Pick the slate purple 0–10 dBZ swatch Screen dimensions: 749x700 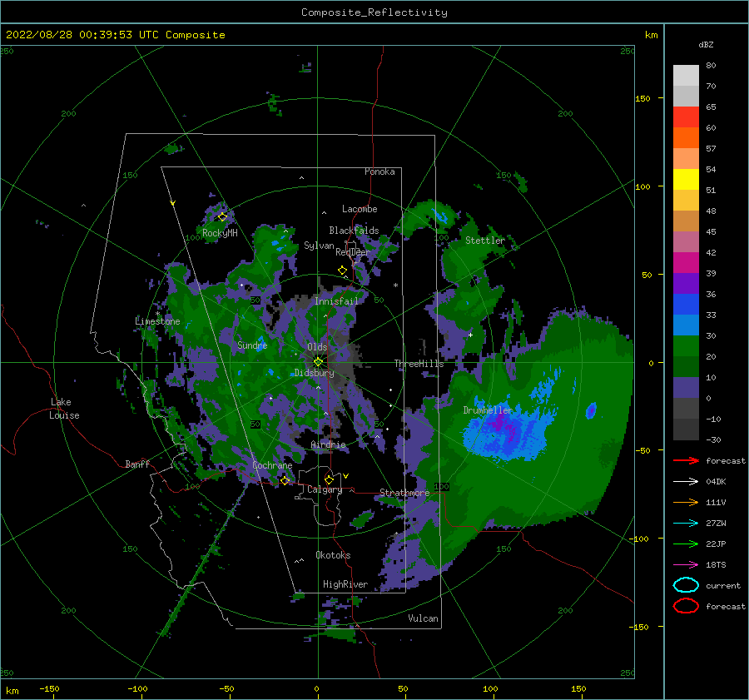pyautogui.click(x=686, y=388)
